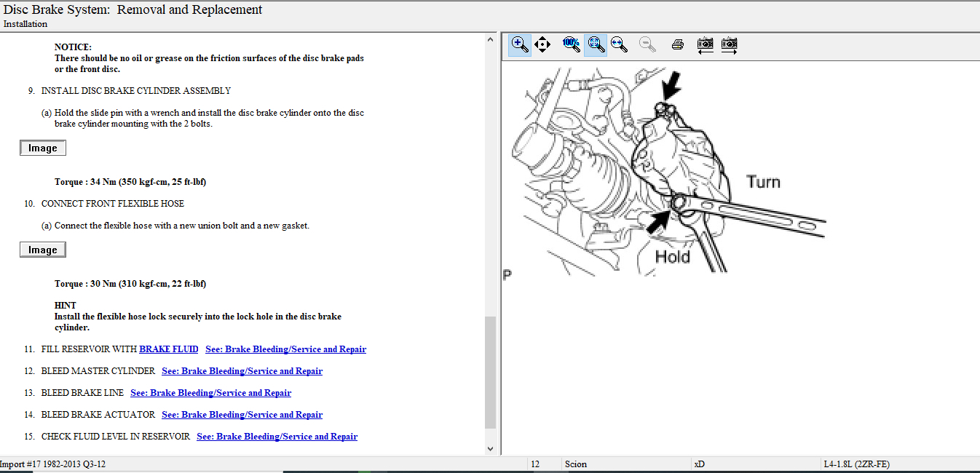Viewport: 980px width, 473px height.
Task: Activate the pan image tool
Action: point(542,44)
